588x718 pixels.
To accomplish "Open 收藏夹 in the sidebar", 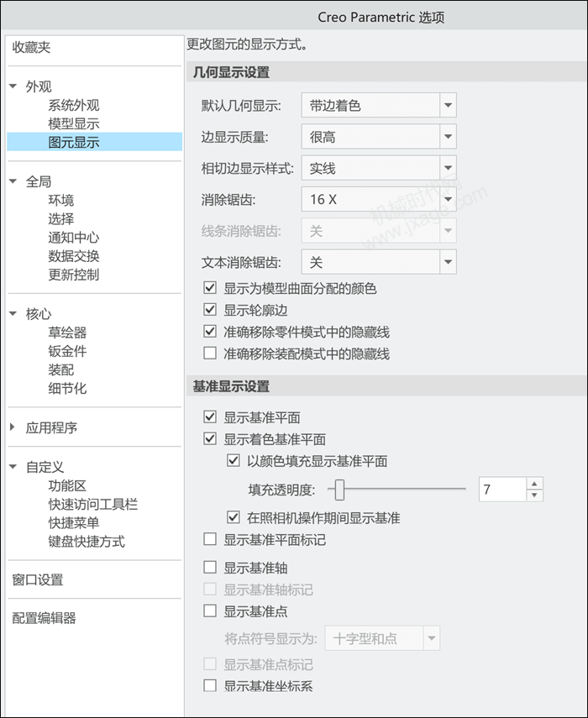I will [31, 47].
